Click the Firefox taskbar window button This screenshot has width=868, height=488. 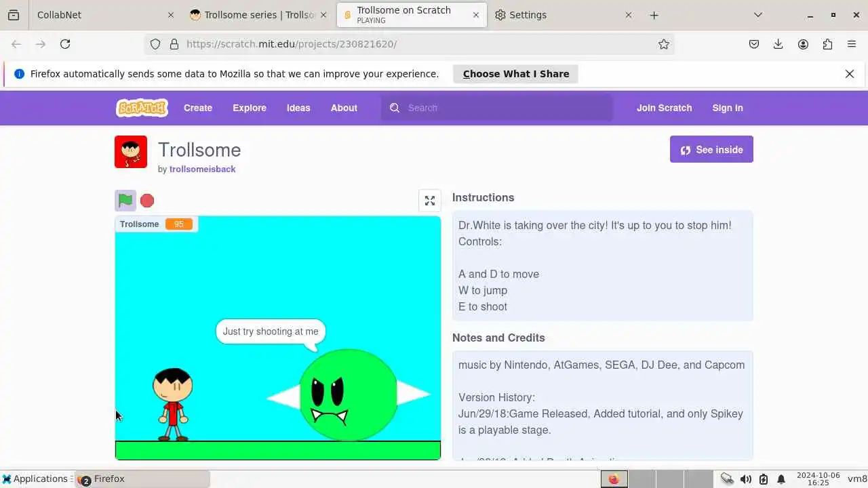pos(142,479)
